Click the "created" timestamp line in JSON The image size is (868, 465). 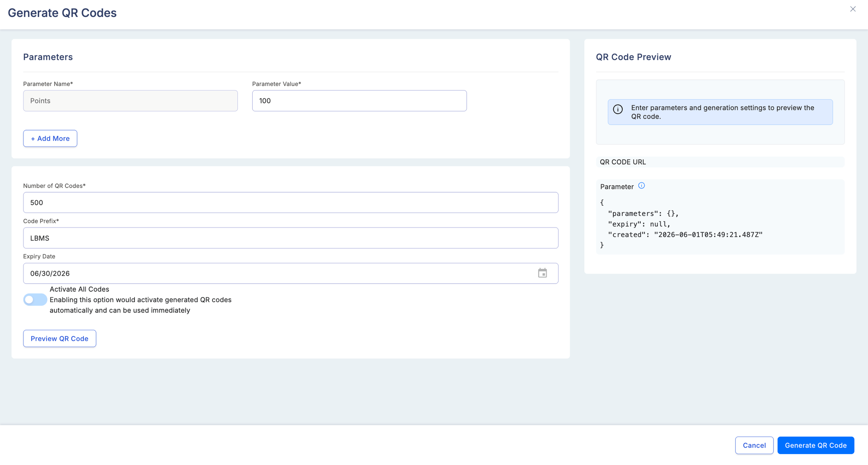(685, 234)
